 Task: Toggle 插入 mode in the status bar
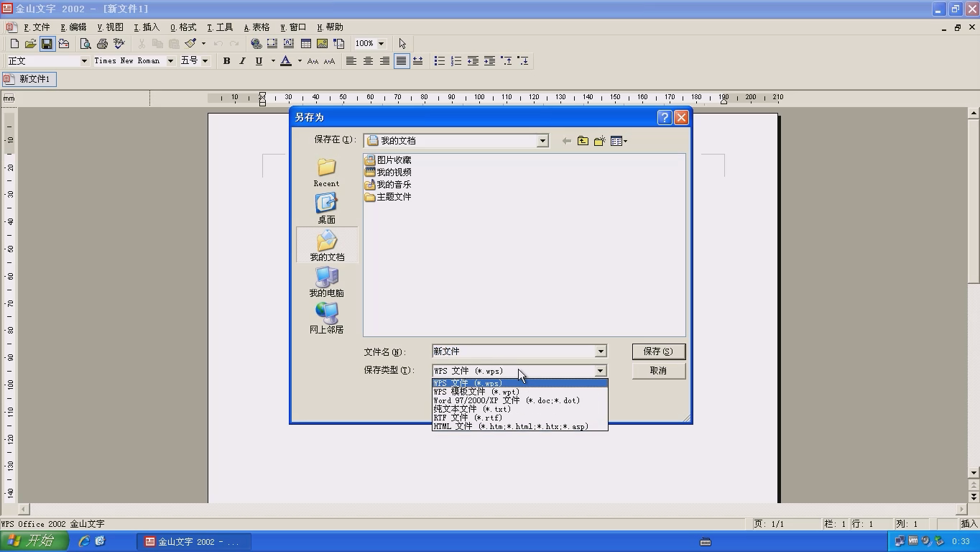click(969, 524)
